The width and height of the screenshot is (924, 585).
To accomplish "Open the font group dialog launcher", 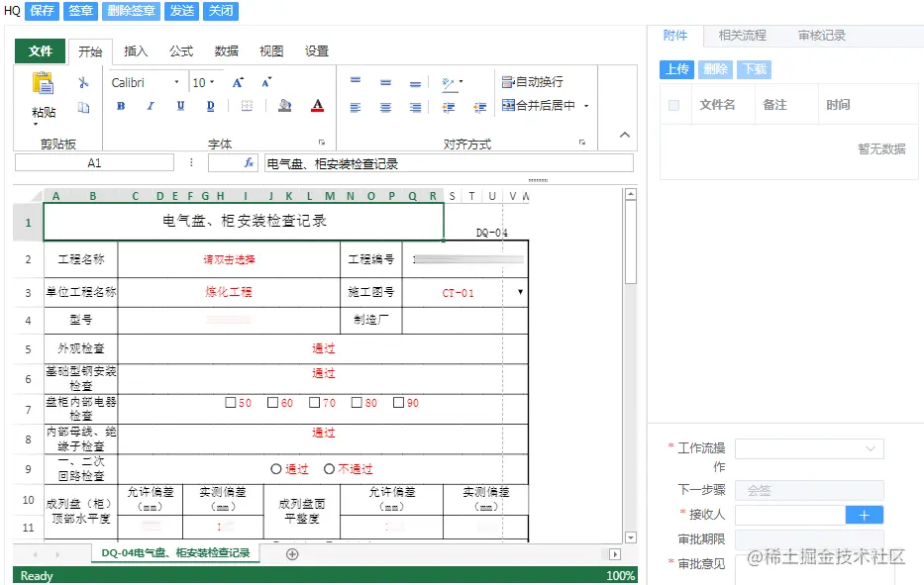I will pos(322,142).
